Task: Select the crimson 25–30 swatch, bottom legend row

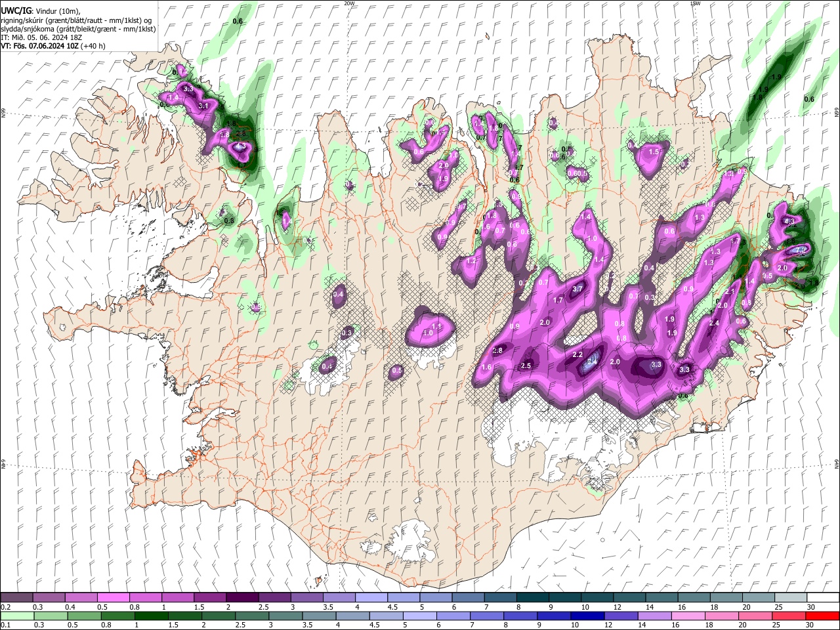Action: pos(787,616)
